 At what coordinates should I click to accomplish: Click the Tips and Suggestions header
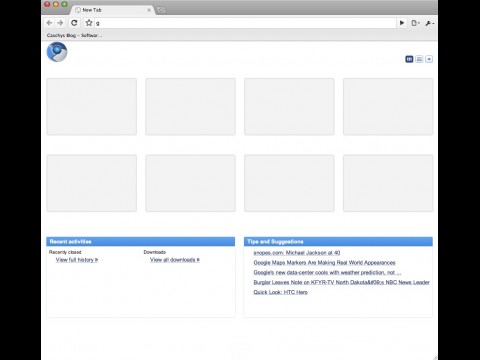(x=338, y=241)
